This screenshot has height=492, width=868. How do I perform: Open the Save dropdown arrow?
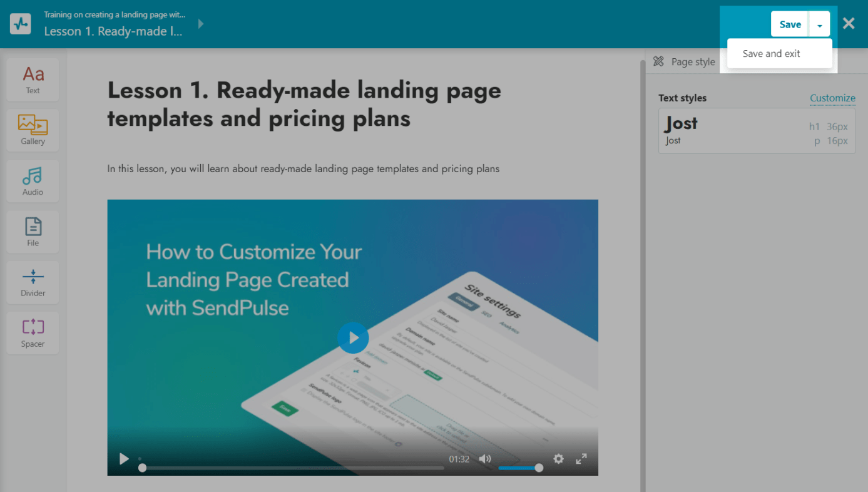[x=819, y=24]
